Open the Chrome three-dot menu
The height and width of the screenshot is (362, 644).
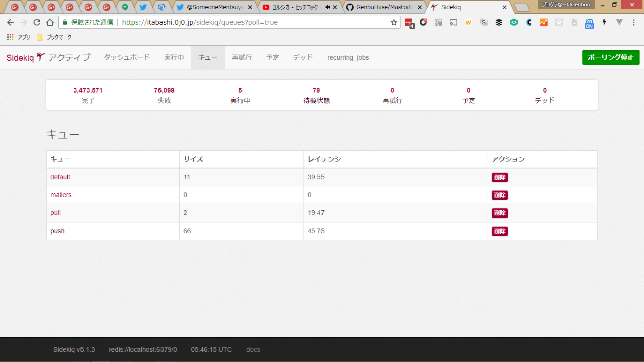pos(634,22)
